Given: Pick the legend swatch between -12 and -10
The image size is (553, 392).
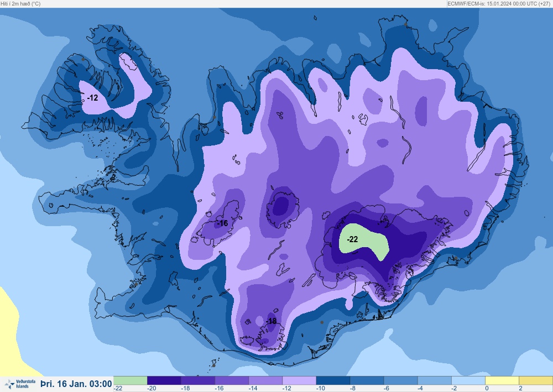Looking at the screenshot, I should click(x=299, y=380).
